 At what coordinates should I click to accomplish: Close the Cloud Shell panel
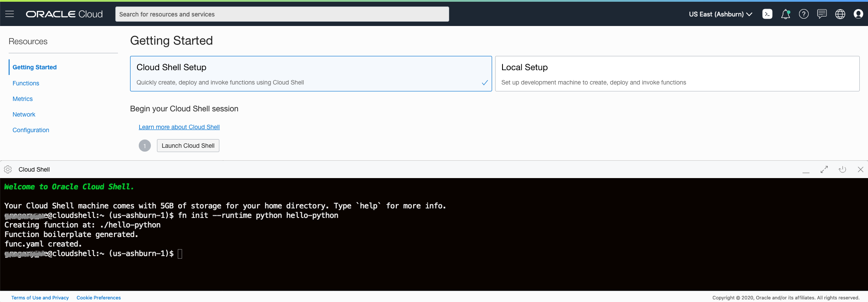point(861,169)
